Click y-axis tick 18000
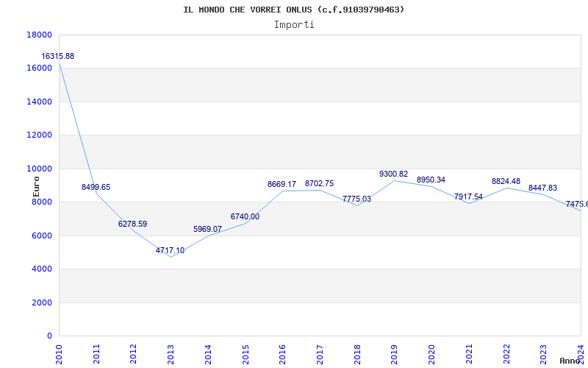This screenshot has width=588, height=368. [39, 35]
